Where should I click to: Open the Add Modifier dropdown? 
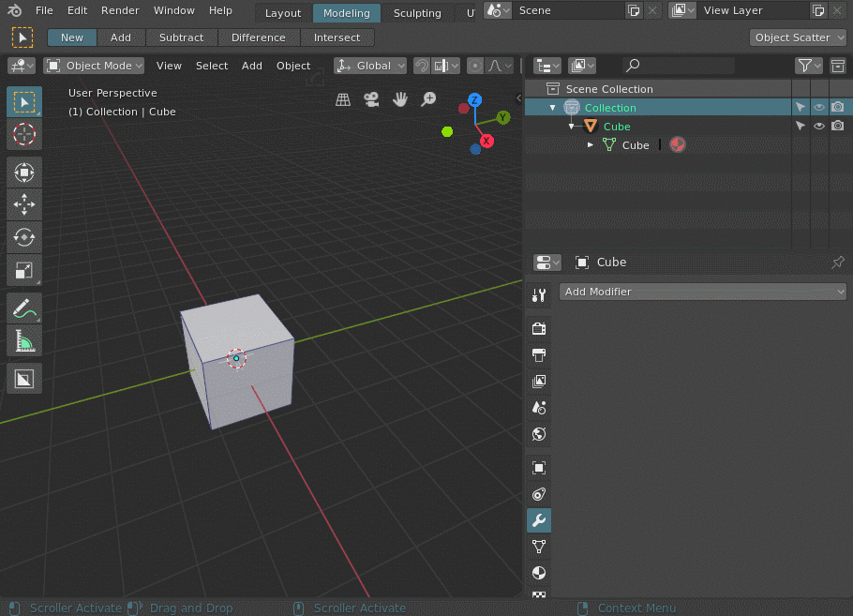703,292
